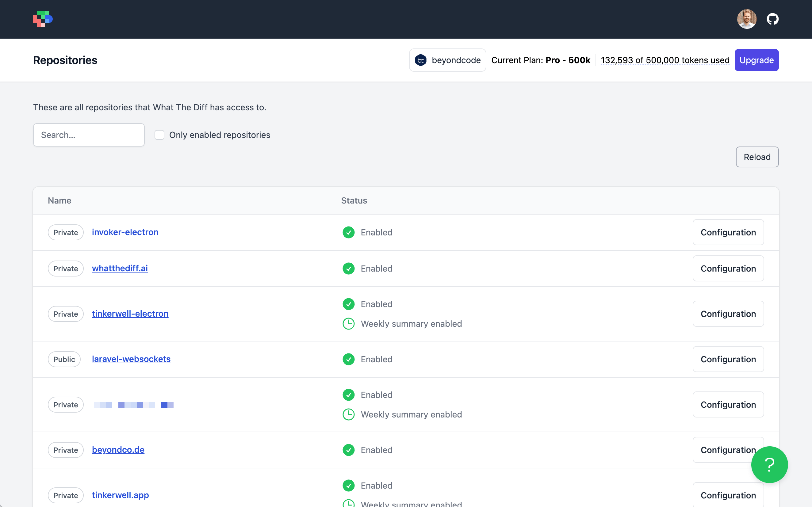Click the Private badge next to tinkerwell-electron
This screenshot has width=812, height=507.
tap(66, 314)
